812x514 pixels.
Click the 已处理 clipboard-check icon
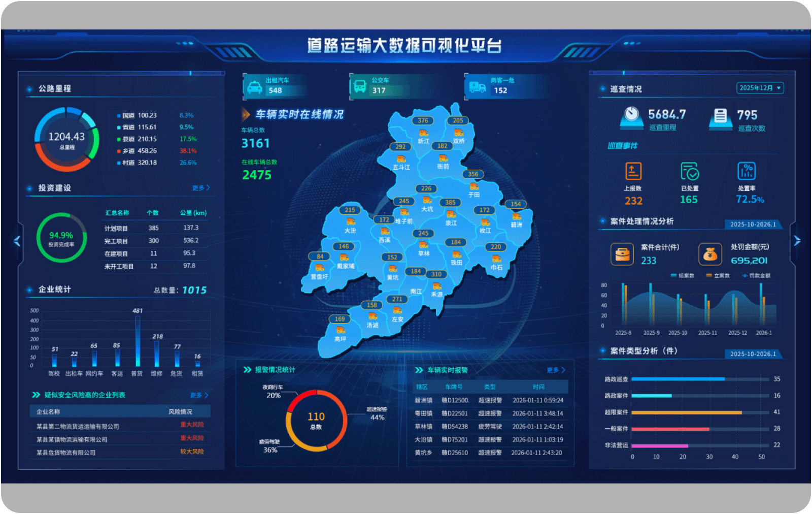689,171
